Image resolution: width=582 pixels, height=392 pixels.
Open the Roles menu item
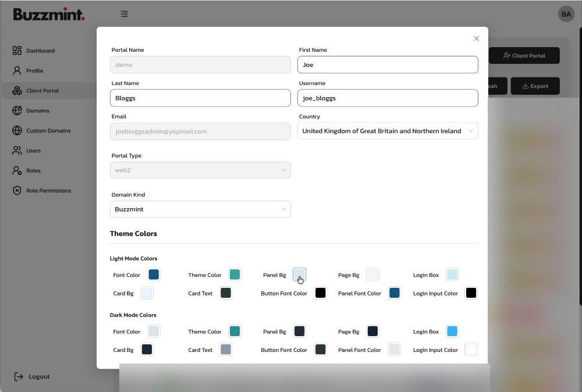tap(33, 170)
